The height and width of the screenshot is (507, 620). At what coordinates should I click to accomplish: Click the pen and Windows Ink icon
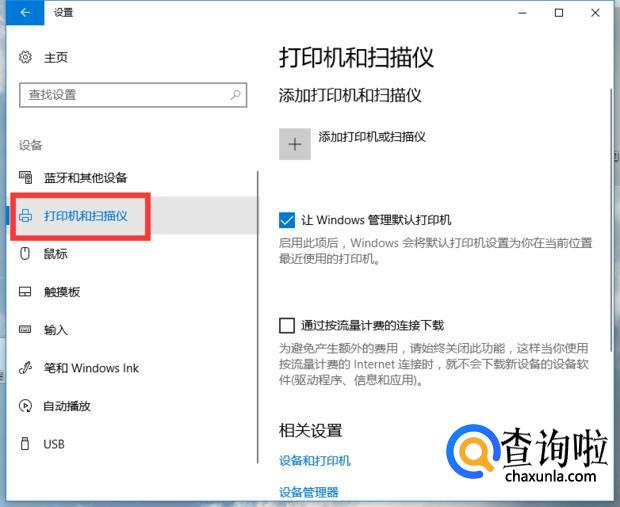pos(26,368)
